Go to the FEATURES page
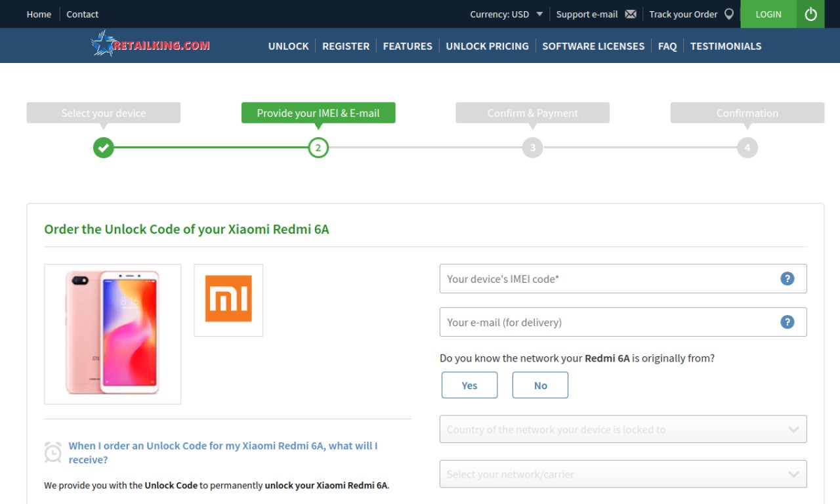This screenshot has height=504, width=840. tap(408, 46)
